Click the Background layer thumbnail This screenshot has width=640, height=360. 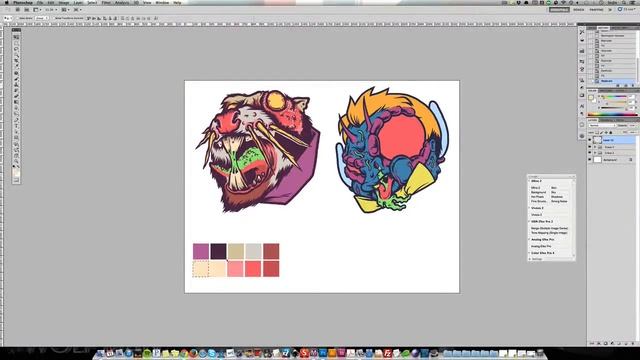click(597, 160)
